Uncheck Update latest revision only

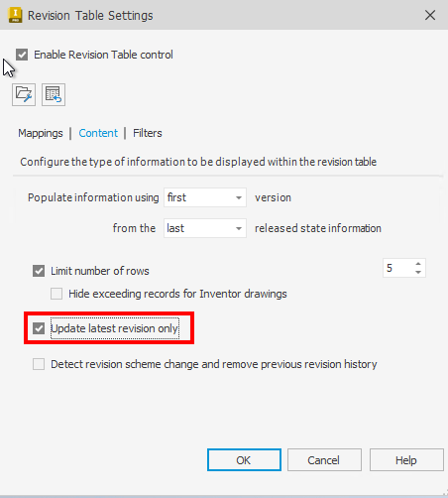[x=39, y=328]
